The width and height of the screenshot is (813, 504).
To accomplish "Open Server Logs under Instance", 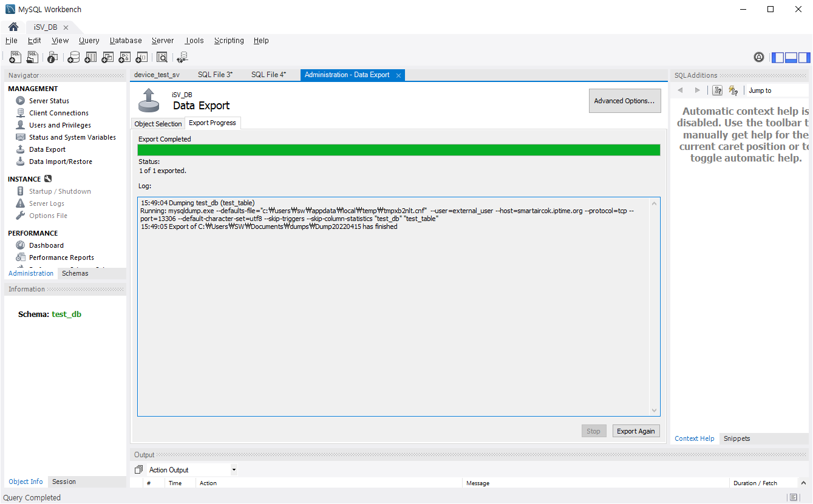I will (47, 203).
